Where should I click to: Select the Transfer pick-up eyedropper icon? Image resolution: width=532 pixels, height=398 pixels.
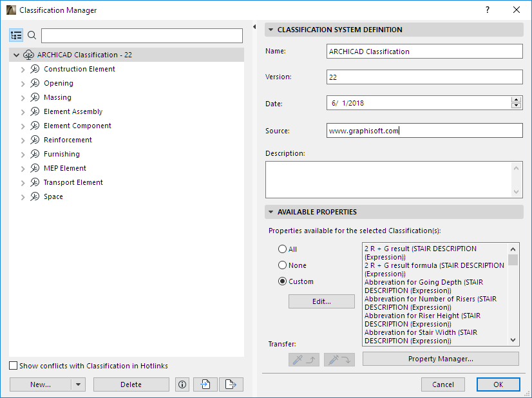pyautogui.click(x=303, y=360)
